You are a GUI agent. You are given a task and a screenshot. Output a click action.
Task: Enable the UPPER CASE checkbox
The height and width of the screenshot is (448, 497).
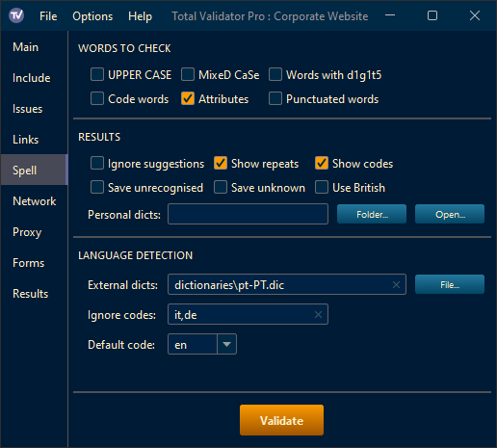coord(97,74)
